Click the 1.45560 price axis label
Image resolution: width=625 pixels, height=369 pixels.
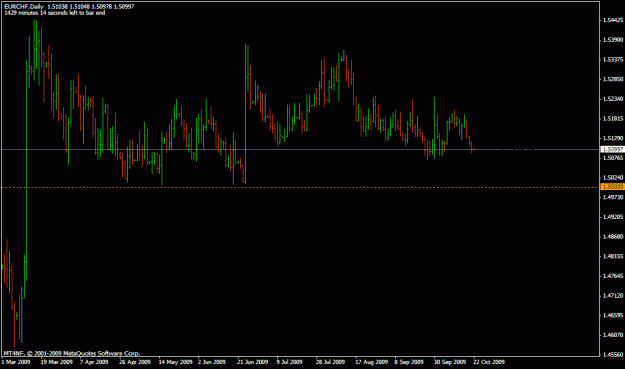coord(613,355)
